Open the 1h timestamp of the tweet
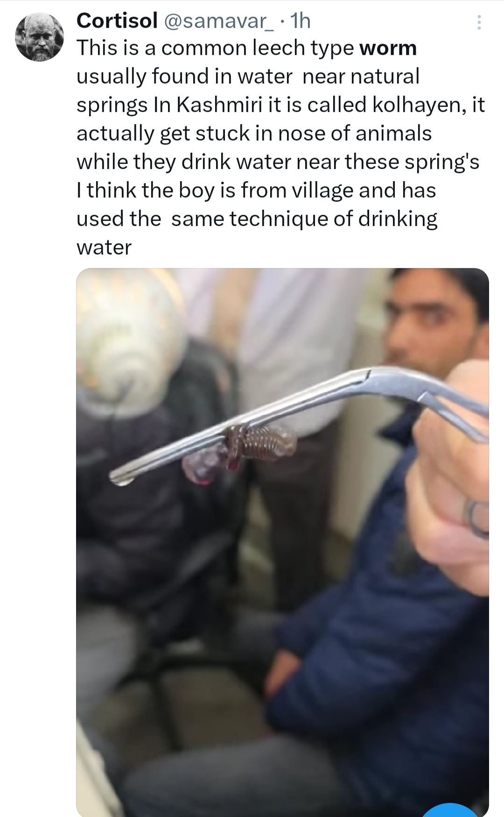 pyautogui.click(x=300, y=21)
